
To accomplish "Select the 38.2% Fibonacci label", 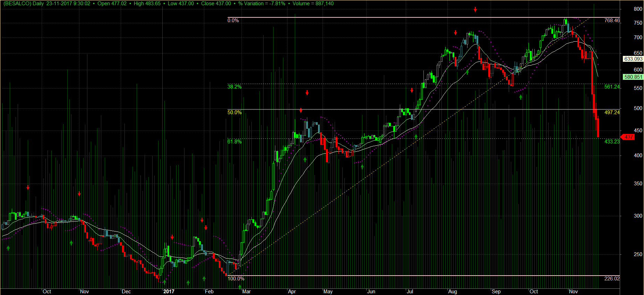I will tap(234, 87).
